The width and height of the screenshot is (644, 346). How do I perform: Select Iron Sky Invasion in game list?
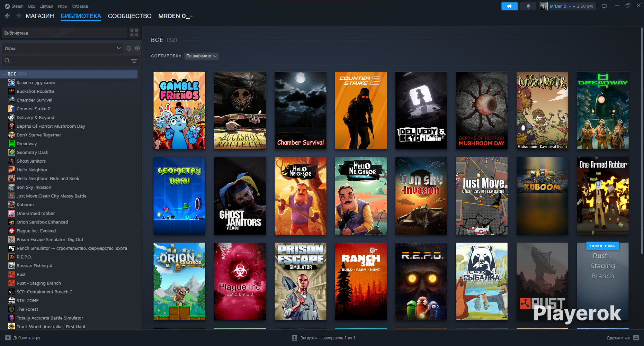pyautogui.click(x=34, y=187)
